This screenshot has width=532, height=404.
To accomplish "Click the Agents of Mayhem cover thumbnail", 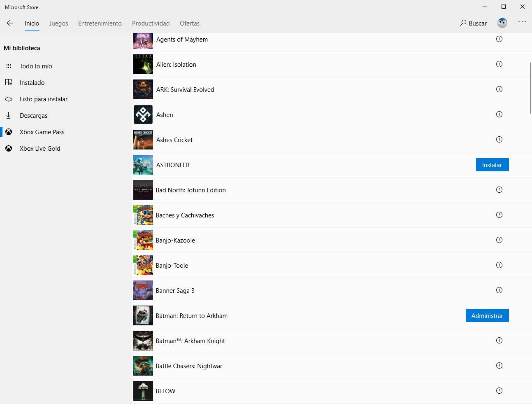I will point(143,41).
